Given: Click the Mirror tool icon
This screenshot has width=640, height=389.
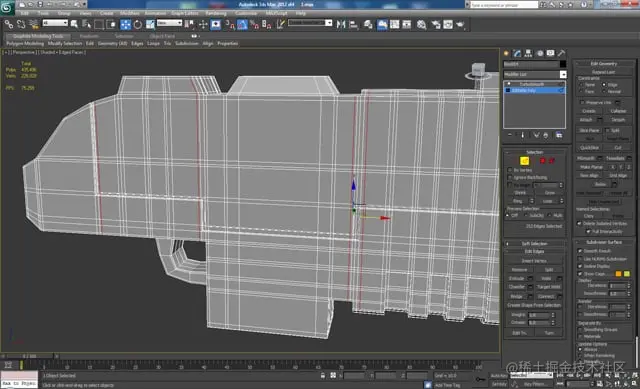Looking at the screenshot, I should [x=341, y=24].
